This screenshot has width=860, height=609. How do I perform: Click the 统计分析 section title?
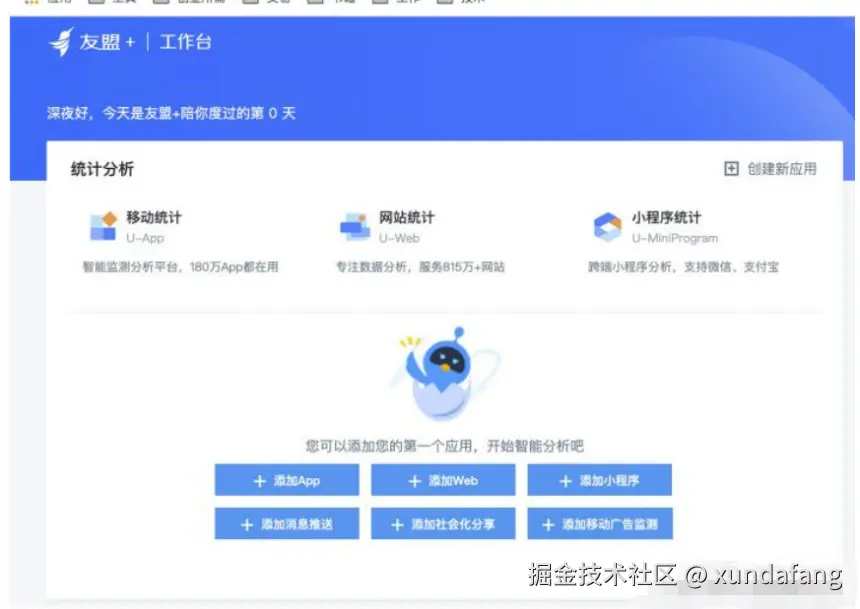tap(103, 169)
